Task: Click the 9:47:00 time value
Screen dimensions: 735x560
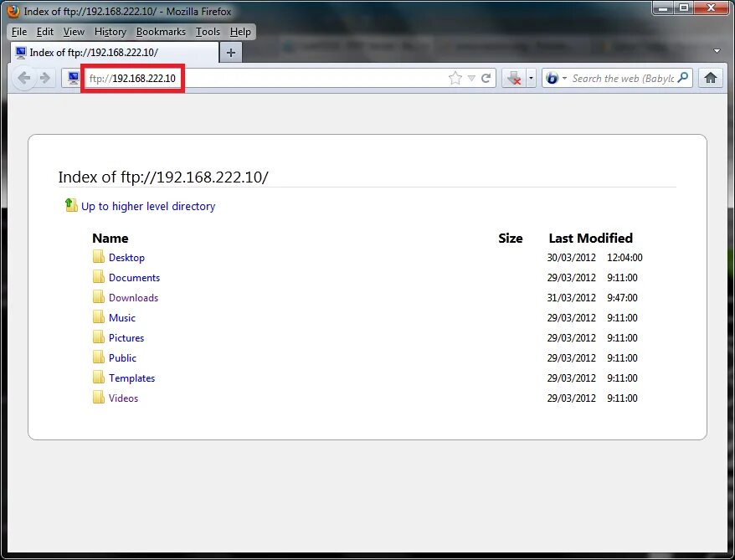Action: 622,297
